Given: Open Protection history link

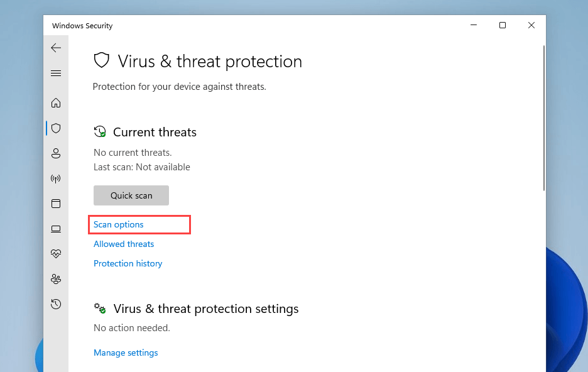Looking at the screenshot, I should [x=128, y=263].
